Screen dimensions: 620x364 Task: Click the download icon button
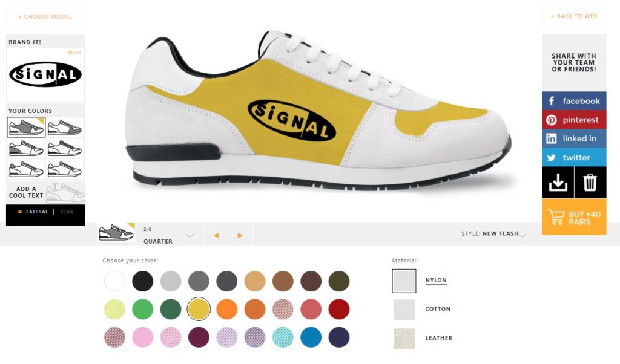click(558, 183)
